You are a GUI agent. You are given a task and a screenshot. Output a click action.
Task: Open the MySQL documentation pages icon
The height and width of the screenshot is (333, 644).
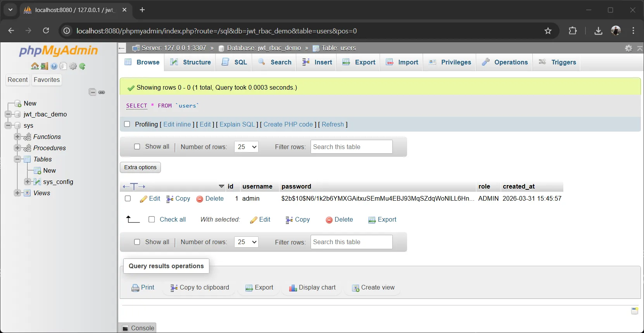pos(63,66)
